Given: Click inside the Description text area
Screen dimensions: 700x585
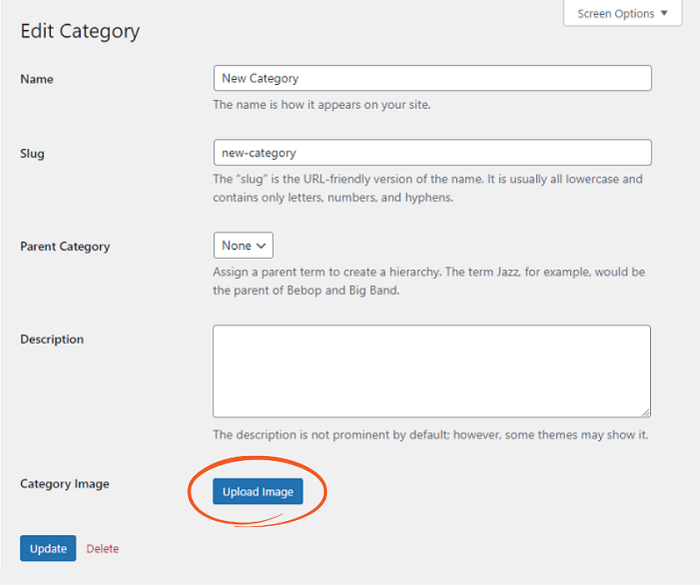Looking at the screenshot, I should click(432, 371).
